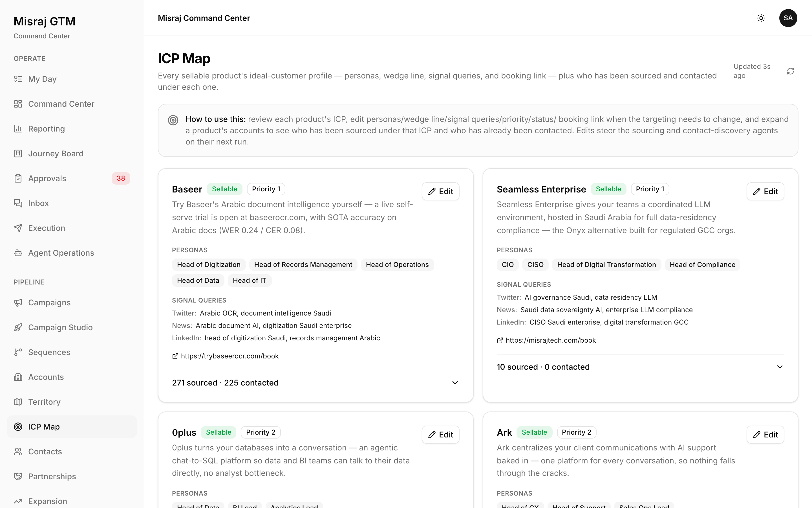Go to Command Center in sidebar
Viewport: 812px width, 508px height.
(x=72, y=104)
